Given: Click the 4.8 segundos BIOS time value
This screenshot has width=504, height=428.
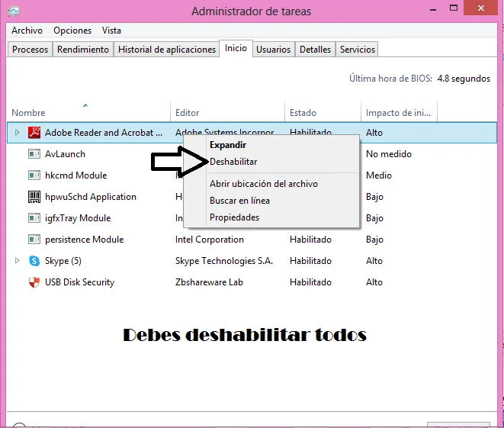Looking at the screenshot, I should pos(464,79).
